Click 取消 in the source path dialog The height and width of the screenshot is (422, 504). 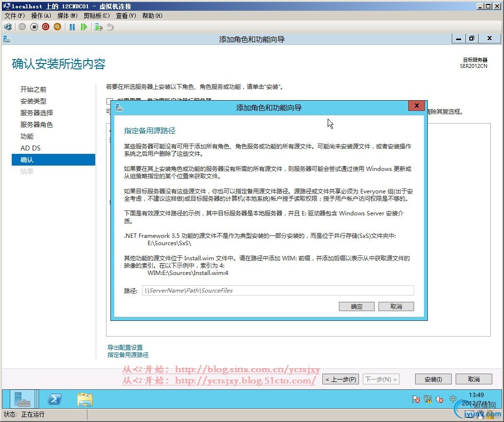(396, 306)
